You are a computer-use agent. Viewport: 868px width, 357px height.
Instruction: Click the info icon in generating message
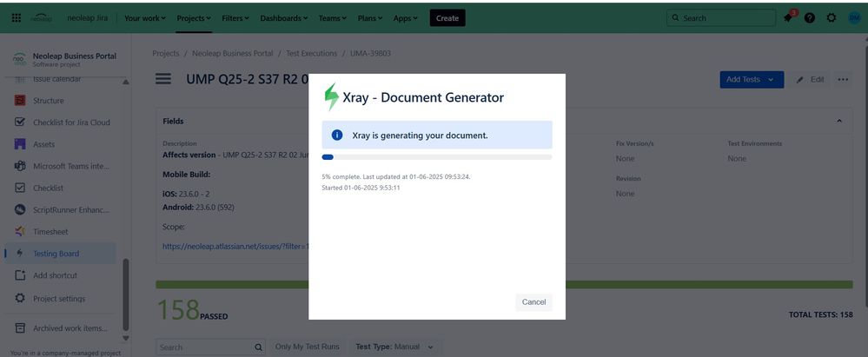pos(336,135)
